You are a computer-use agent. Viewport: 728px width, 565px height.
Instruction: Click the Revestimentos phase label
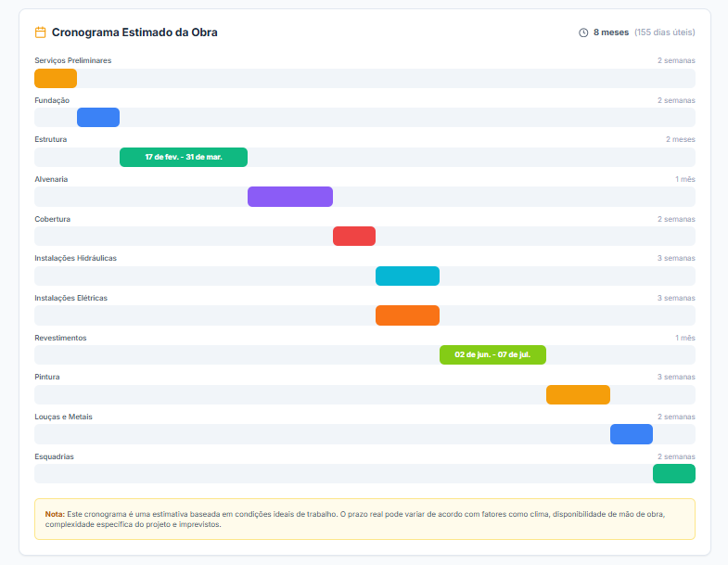tap(60, 338)
